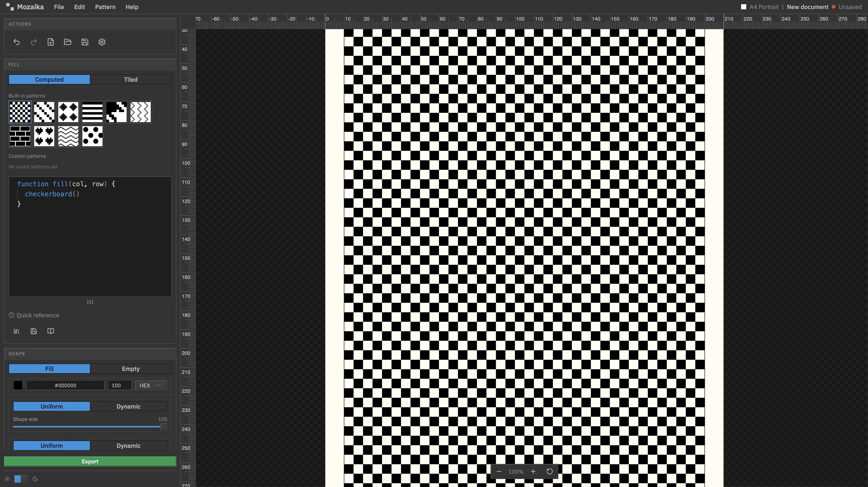Open the Pattern menu

point(105,7)
